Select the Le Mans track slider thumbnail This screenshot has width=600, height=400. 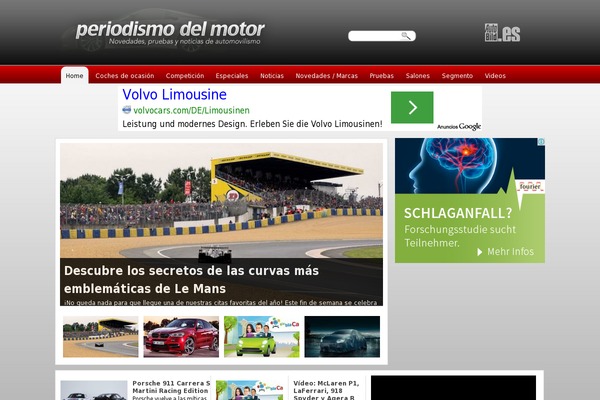(x=101, y=336)
